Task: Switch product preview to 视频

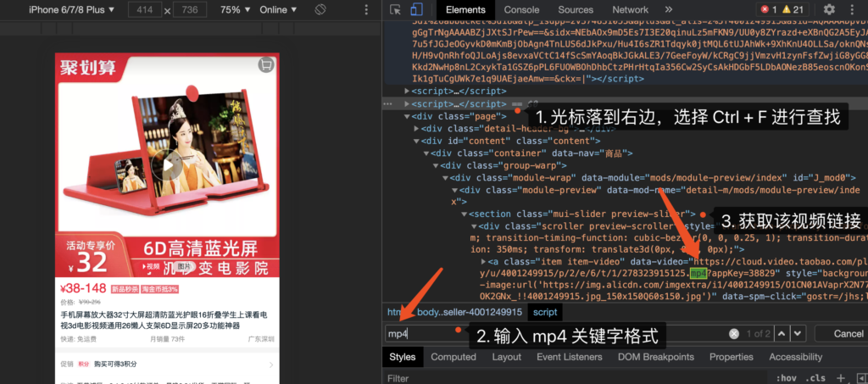Action: 152,266
